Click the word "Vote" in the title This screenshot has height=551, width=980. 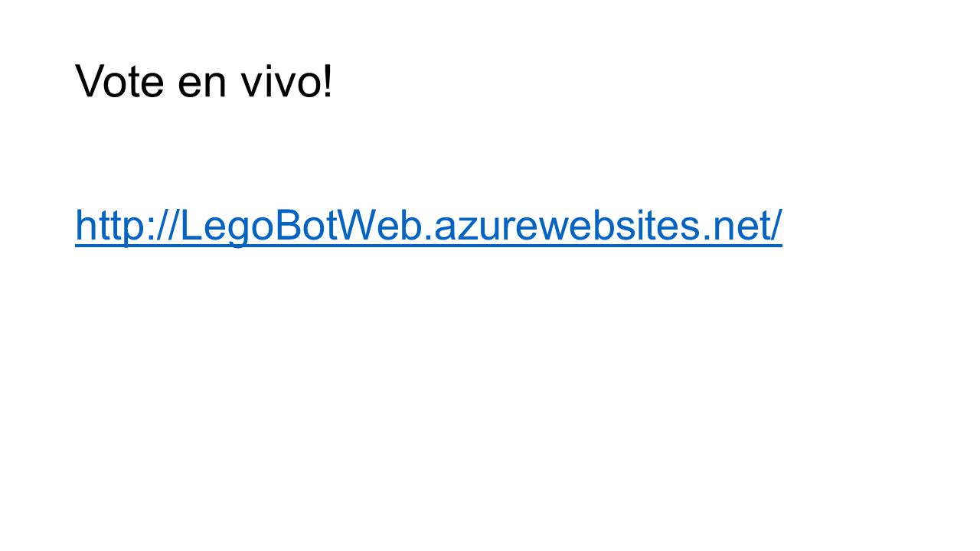[x=119, y=81]
